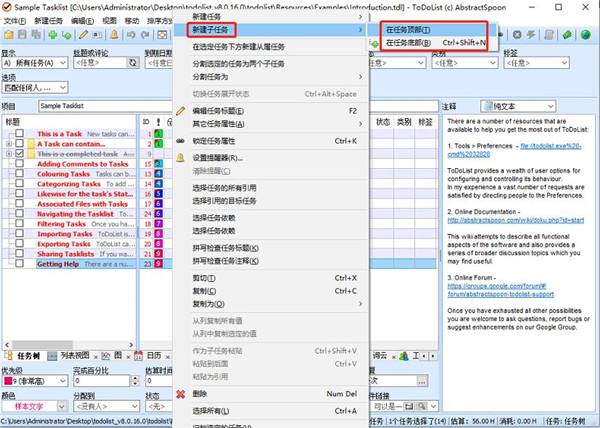Click the red X delete menu icon
Screen dimensions: 600x428
point(181,394)
